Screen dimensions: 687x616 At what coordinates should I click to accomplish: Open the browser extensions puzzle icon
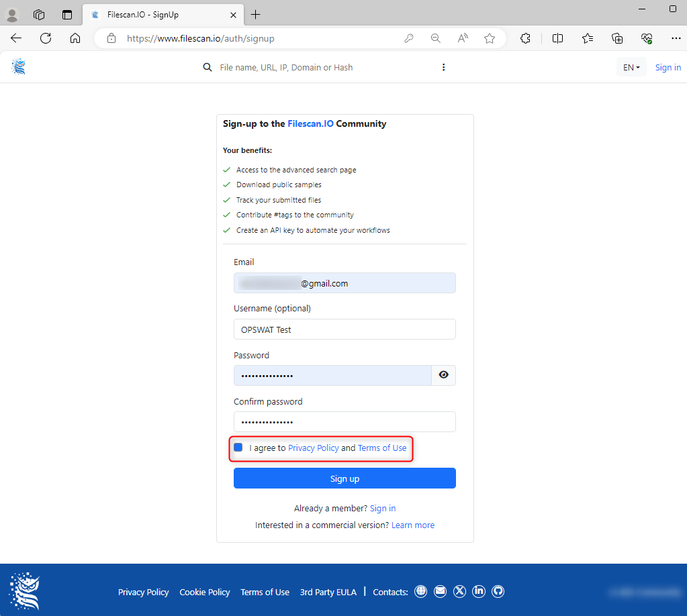click(x=525, y=38)
